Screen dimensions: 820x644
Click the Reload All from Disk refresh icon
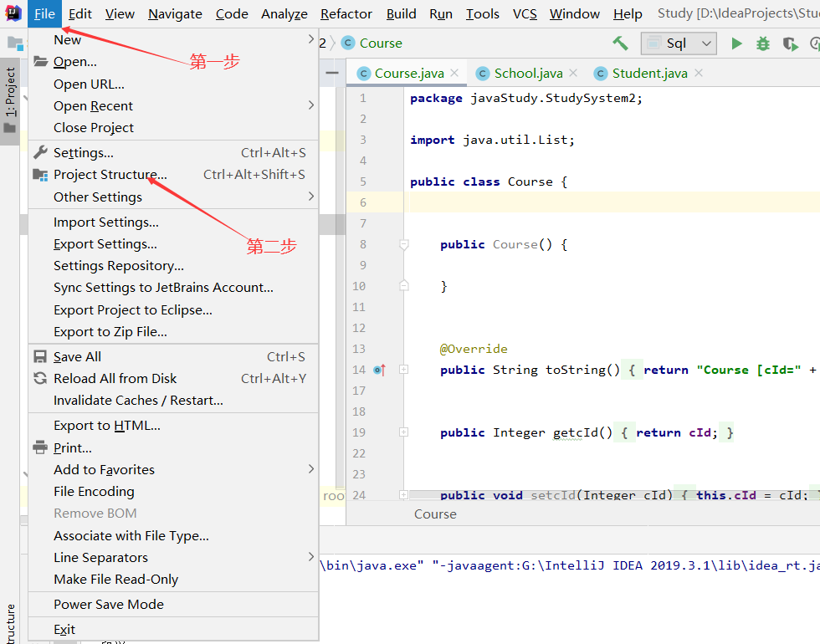tap(40, 378)
